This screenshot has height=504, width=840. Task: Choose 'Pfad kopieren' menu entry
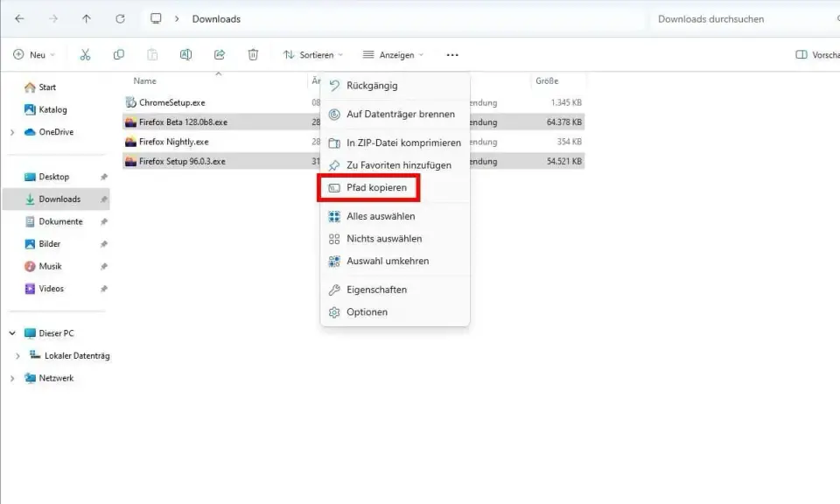point(395,187)
